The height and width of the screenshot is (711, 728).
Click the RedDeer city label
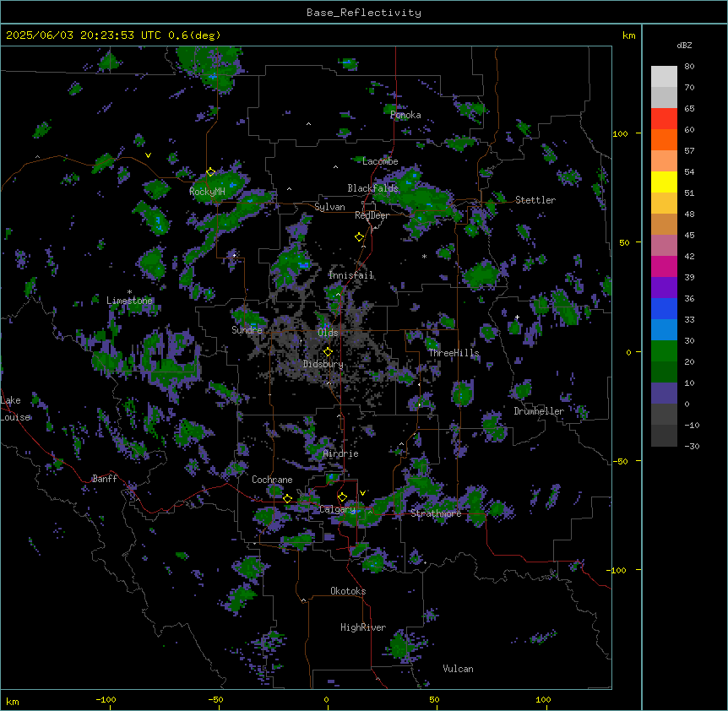[372, 215]
